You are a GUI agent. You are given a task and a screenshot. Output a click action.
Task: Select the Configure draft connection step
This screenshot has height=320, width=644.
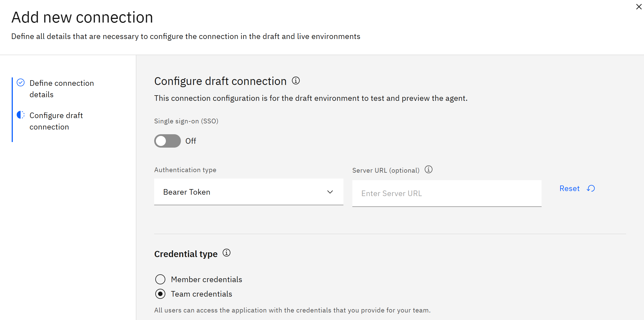(x=56, y=121)
